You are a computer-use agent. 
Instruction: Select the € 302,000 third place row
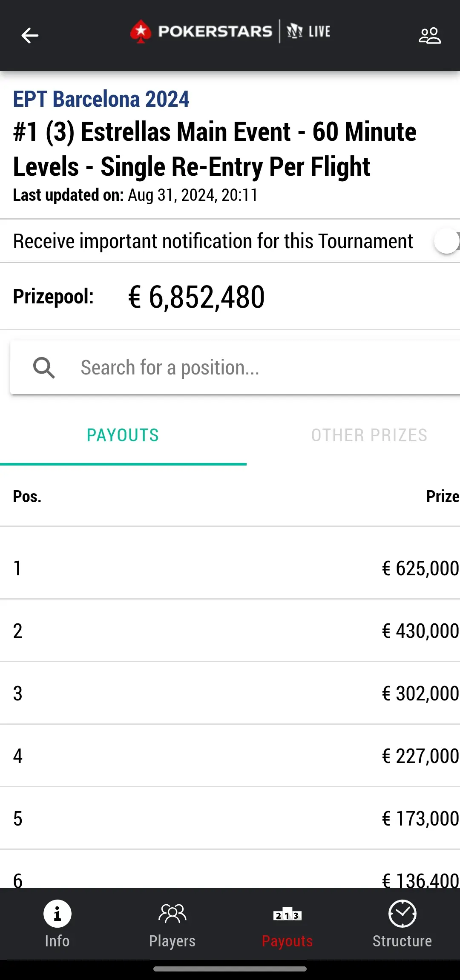click(230, 693)
